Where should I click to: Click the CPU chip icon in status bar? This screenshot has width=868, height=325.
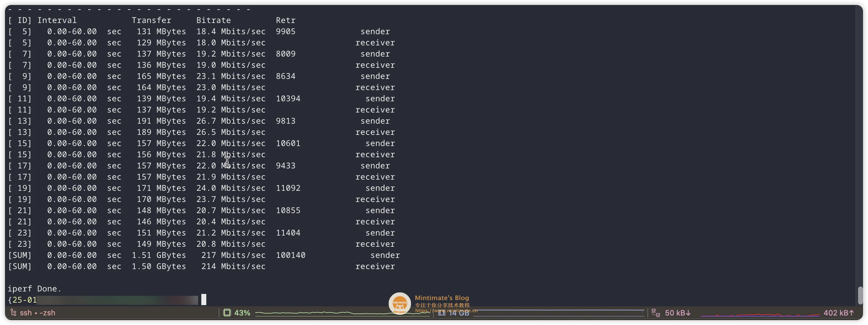227,313
